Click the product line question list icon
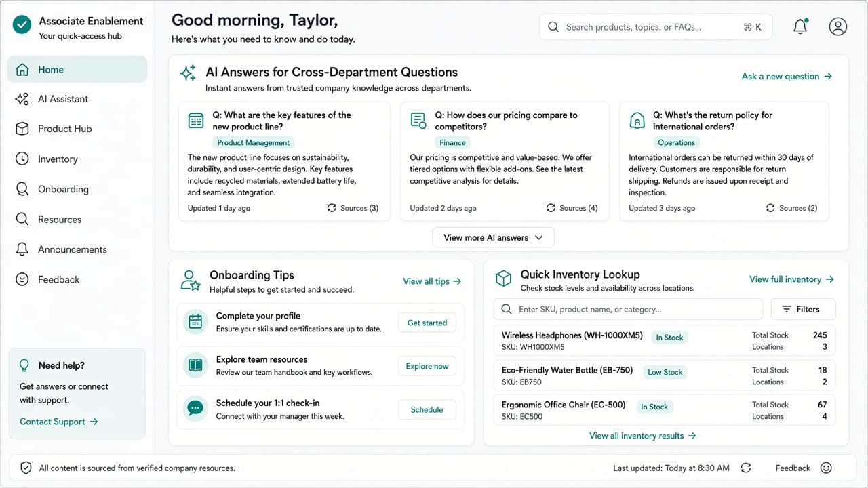 [x=196, y=121]
